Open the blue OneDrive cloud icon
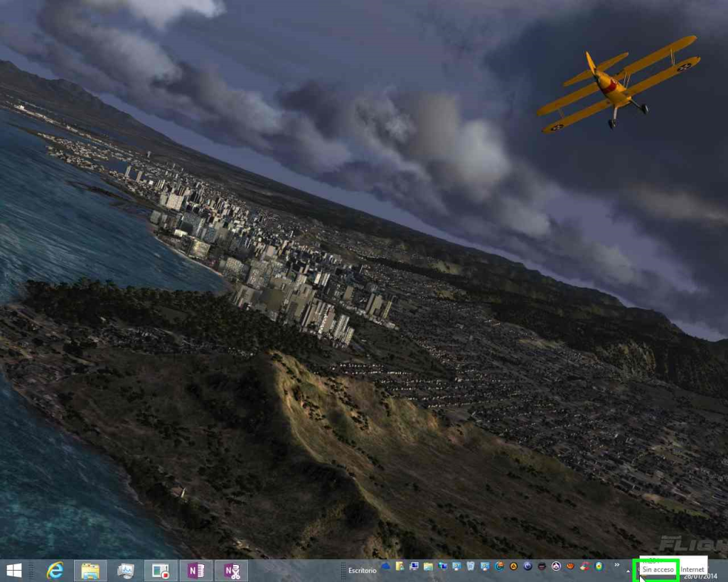This screenshot has height=582, width=728. (386, 566)
